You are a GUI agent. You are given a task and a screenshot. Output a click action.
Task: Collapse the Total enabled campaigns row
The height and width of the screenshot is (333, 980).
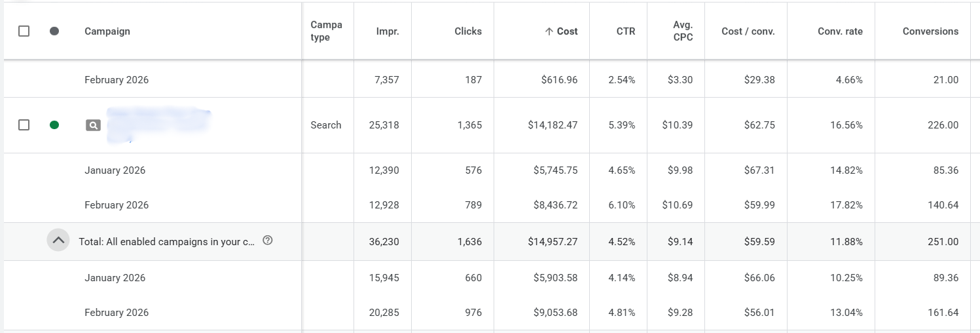(x=58, y=241)
